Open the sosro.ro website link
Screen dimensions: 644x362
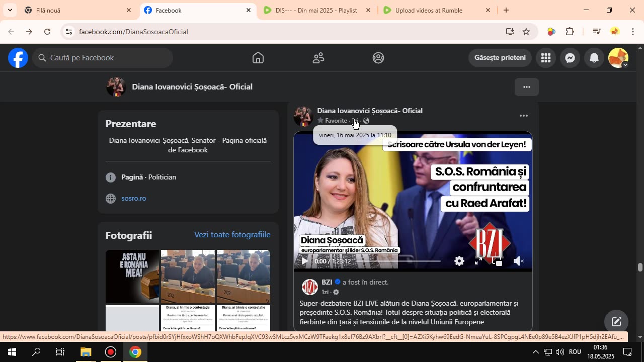coord(134,198)
